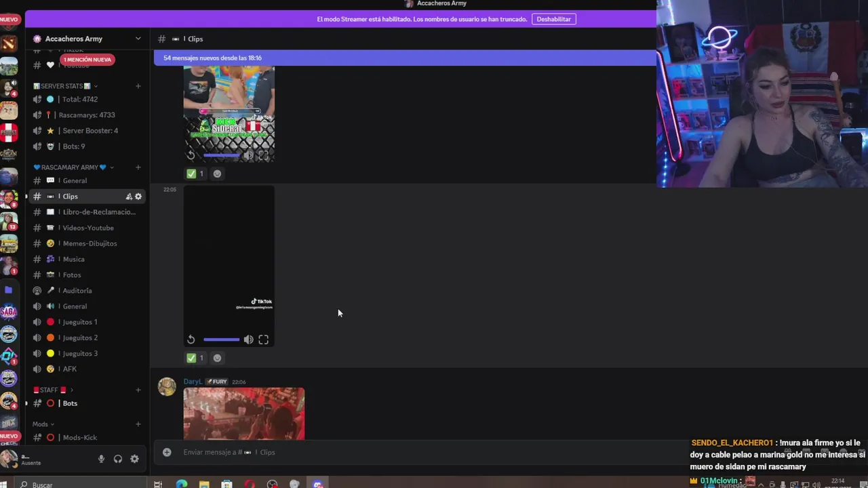Screen dimensions: 868x488
Task: Open File Explorer in taskbar
Action: click(204, 484)
